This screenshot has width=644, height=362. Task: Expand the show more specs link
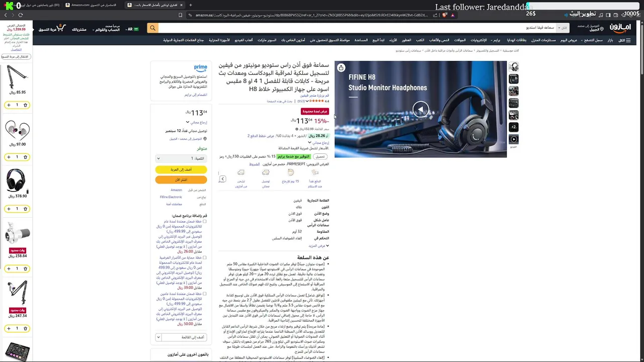coord(319,246)
